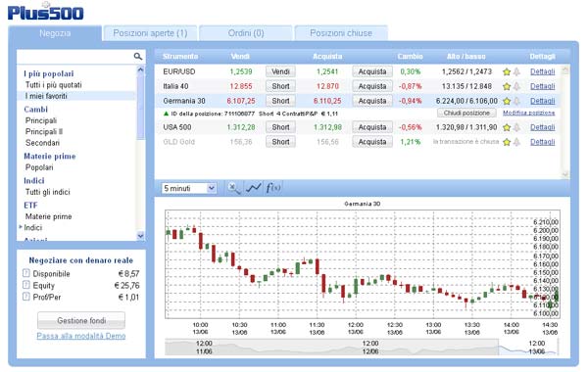
Task: Expand the Indici tree arrow under ETF
Action: click(21, 227)
